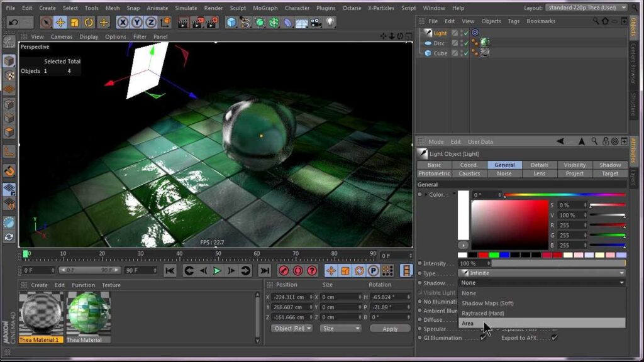The height and width of the screenshot is (362, 644).
Task: Select the green Thea Material thumbnail
Action: (89, 313)
